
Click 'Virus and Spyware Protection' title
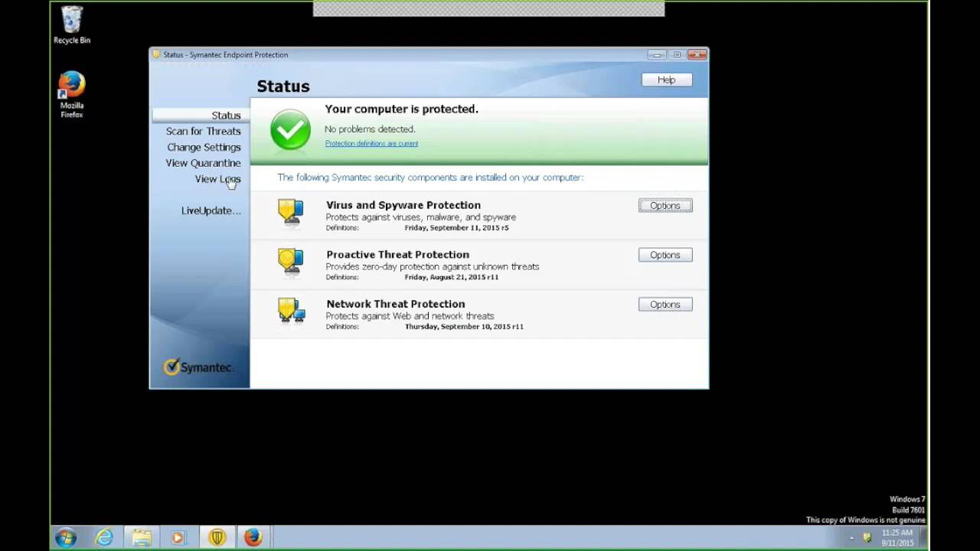[403, 205]
